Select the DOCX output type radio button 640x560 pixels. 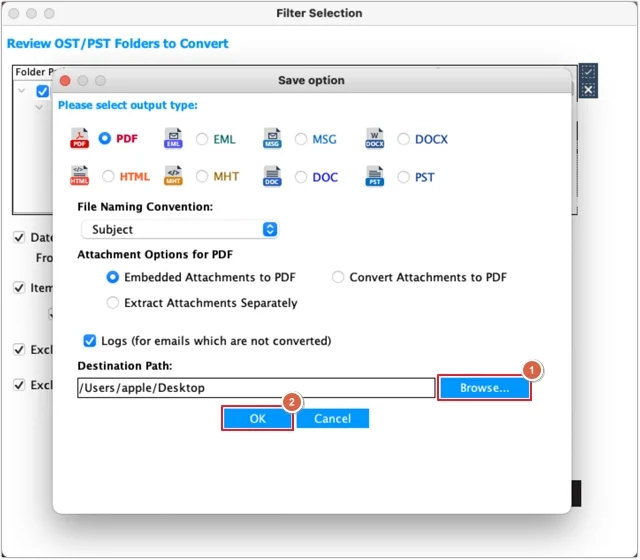[403, 139]
